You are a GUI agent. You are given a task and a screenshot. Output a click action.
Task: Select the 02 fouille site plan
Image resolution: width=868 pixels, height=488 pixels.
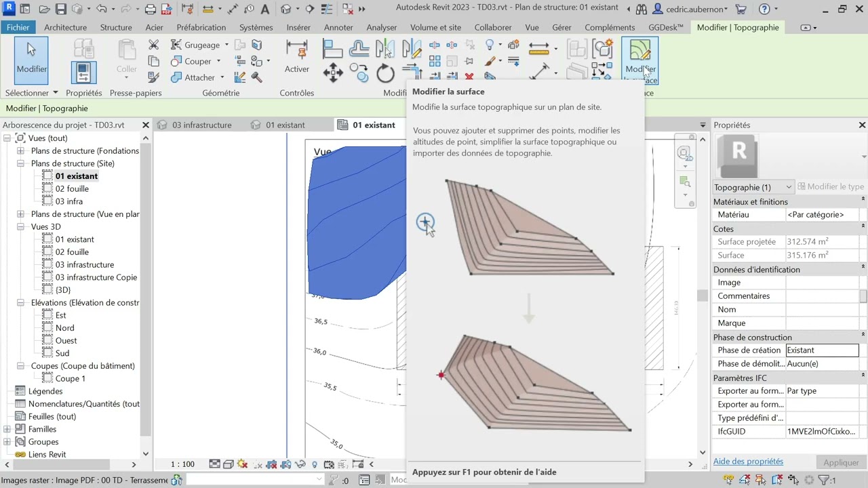(x=72, y=188)
